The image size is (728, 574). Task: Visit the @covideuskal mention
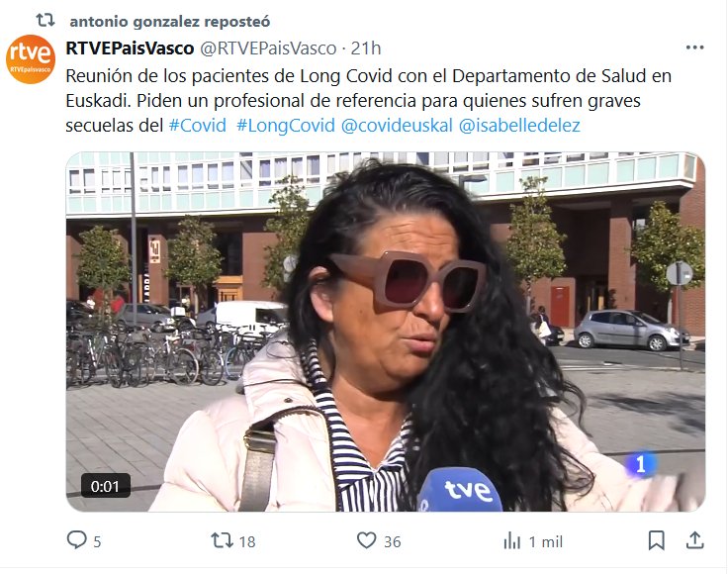point(397,126)
